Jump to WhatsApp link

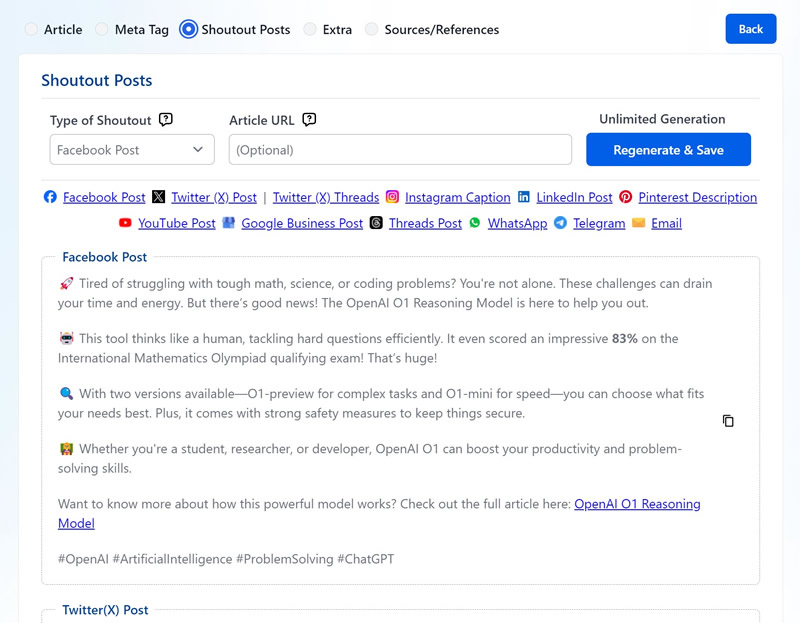pyautogui.click(x=517, y=223)
